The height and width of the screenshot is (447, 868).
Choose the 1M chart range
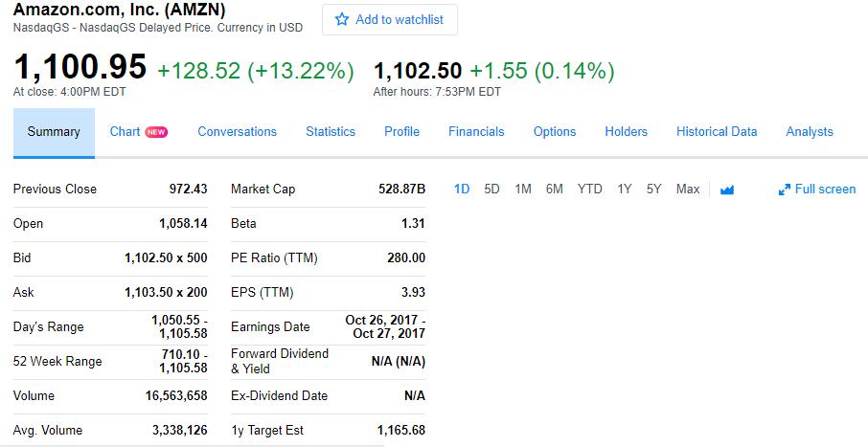(523, 190)
